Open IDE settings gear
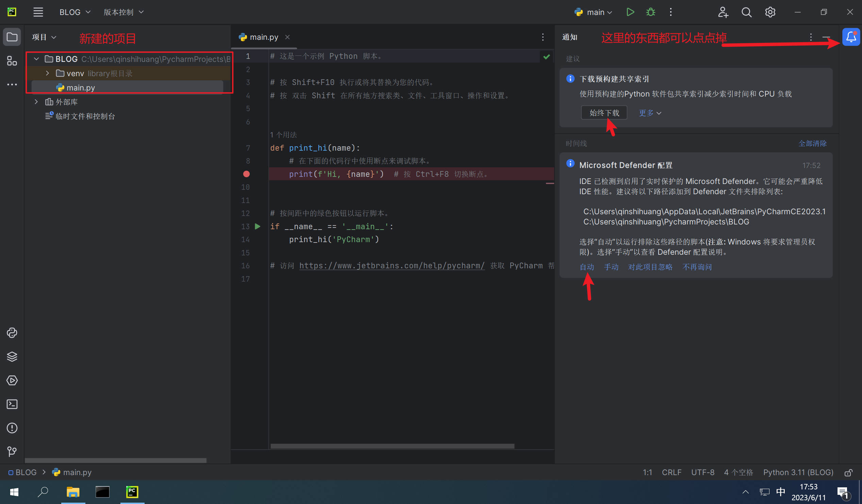The image size is (862, 504). [770, 12]
